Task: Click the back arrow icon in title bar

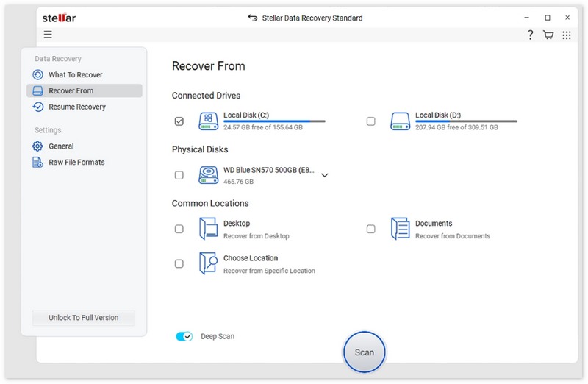Action: pos(253,18)
